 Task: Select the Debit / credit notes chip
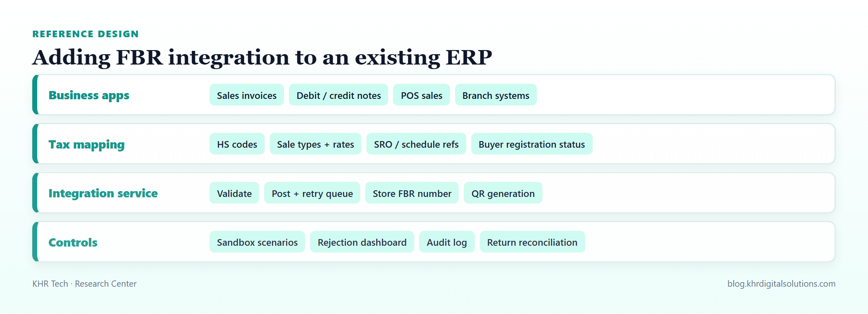339,95
